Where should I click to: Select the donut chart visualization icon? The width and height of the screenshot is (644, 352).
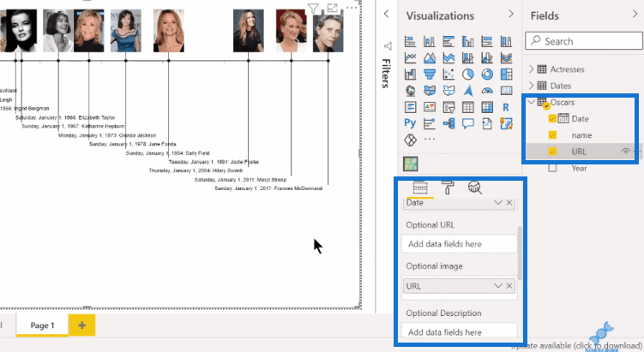tap(487, 75)
